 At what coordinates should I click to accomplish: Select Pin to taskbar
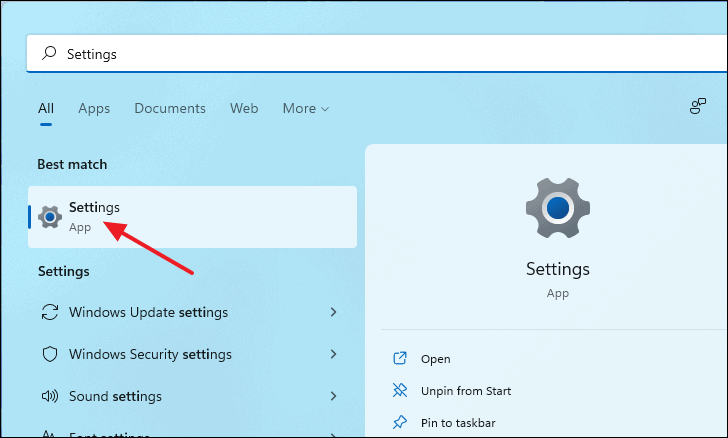coord(458,423)
